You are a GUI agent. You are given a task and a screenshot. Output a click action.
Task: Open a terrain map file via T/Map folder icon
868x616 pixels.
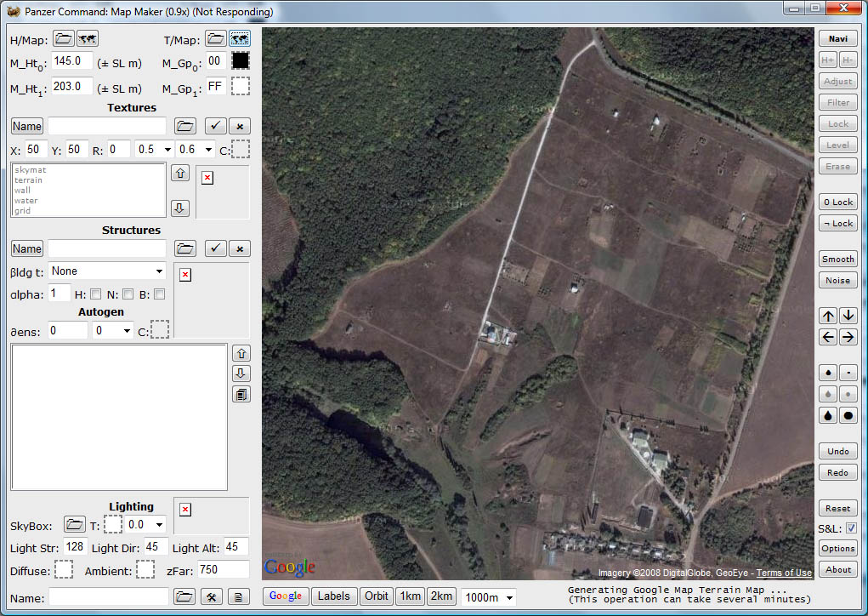pyautogui.click(x=215, y=39)
